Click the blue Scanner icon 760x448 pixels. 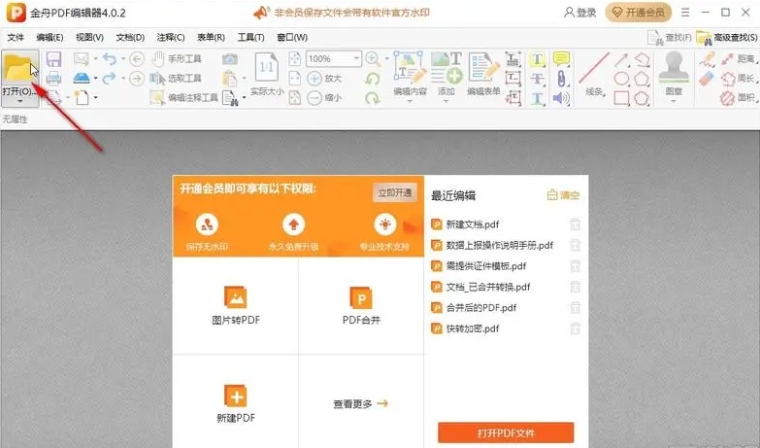81,78
